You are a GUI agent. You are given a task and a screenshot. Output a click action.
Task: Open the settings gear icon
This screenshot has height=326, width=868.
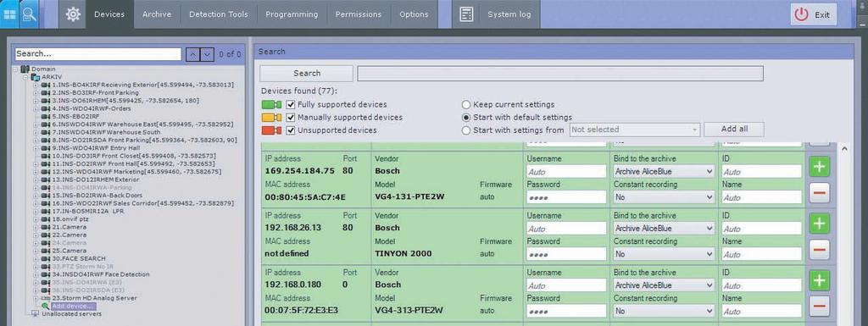click(x=73, y=14)
